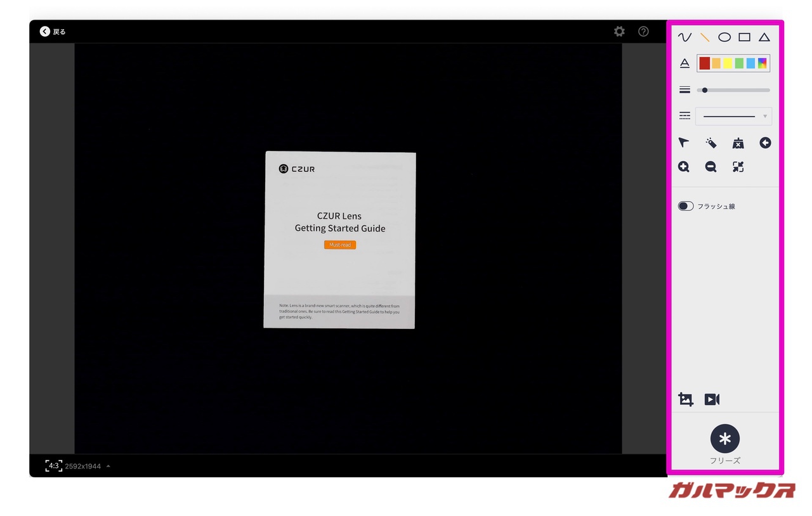812x516 pixels.
Task: Click the line thickness slider track
Action: [733, 90]
